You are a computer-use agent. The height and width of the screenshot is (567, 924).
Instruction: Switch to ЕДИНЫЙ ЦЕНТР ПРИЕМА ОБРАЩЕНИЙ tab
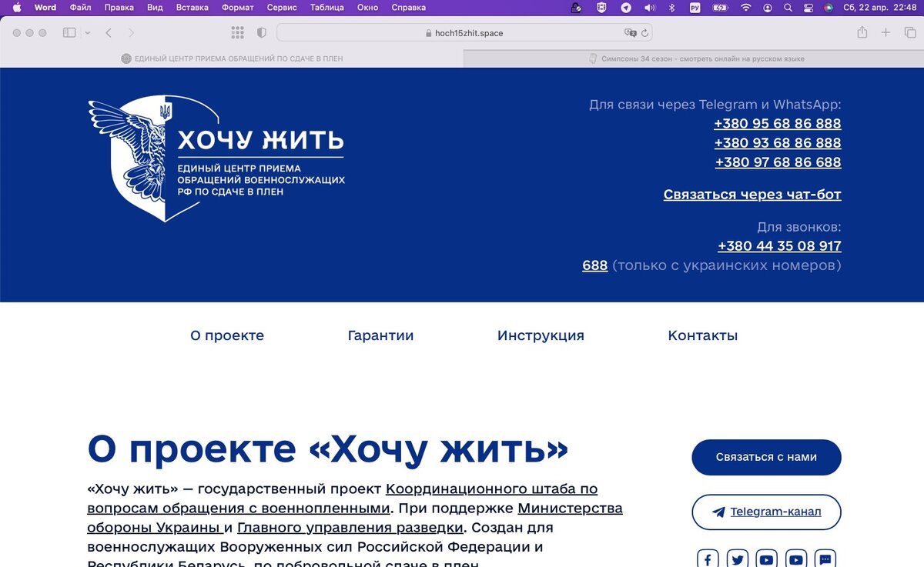click(232, 58)
